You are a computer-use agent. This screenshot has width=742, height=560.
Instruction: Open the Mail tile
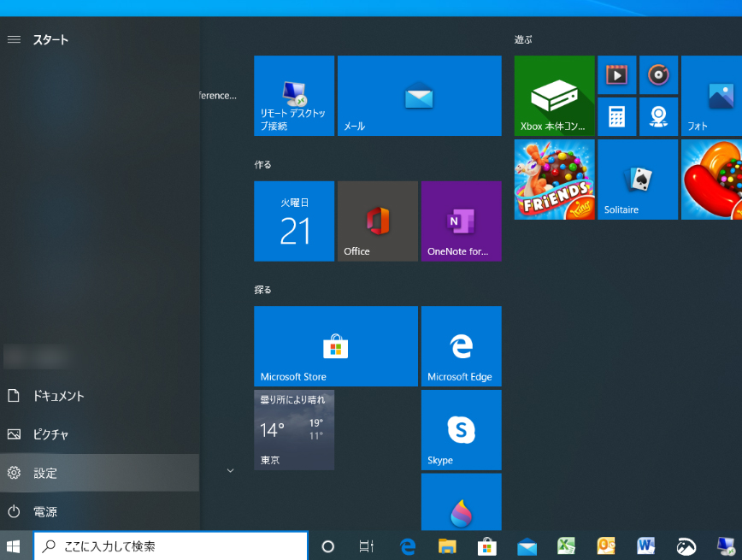(419, 96)
